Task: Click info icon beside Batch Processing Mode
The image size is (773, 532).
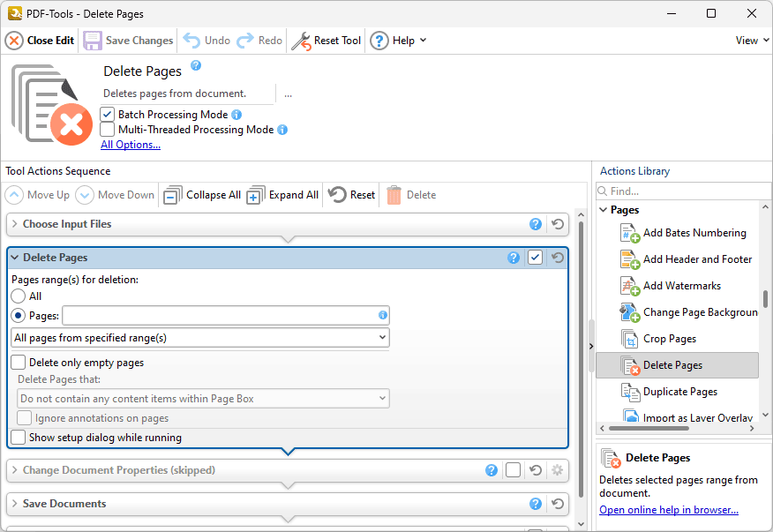Action: [236, 115]
